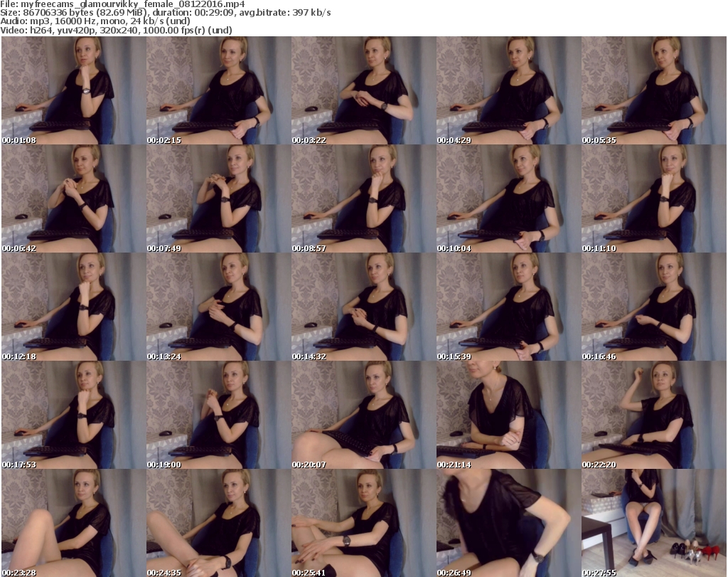Select the frame labeled 00:13:24
This screenshot has width=728, height=577.
[219, 307]
